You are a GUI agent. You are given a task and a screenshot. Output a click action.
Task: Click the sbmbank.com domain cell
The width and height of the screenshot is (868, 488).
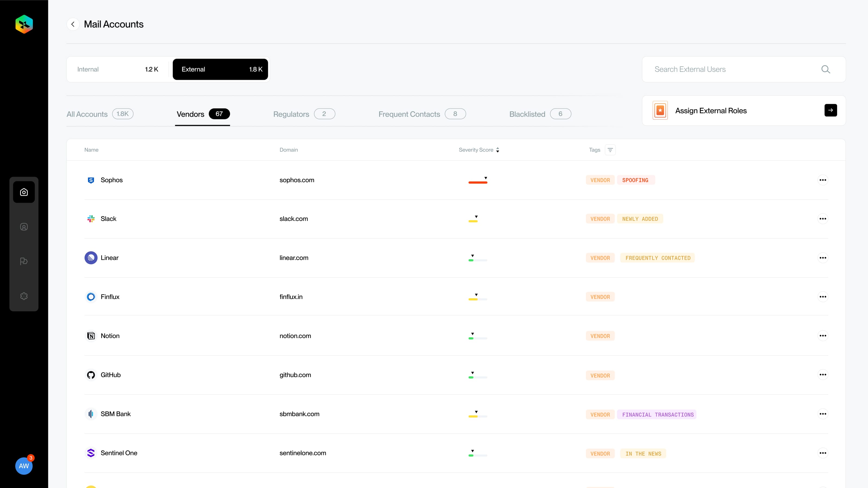click(299, 414)
